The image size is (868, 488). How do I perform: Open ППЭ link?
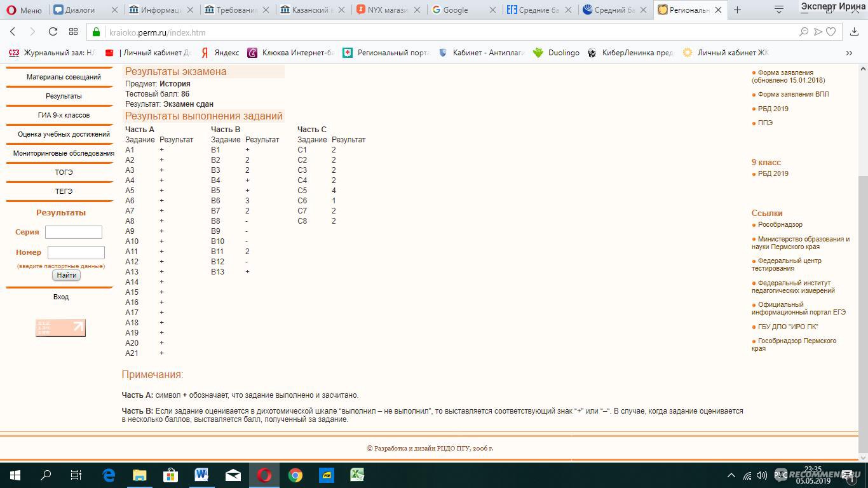(x=765, y=123)
